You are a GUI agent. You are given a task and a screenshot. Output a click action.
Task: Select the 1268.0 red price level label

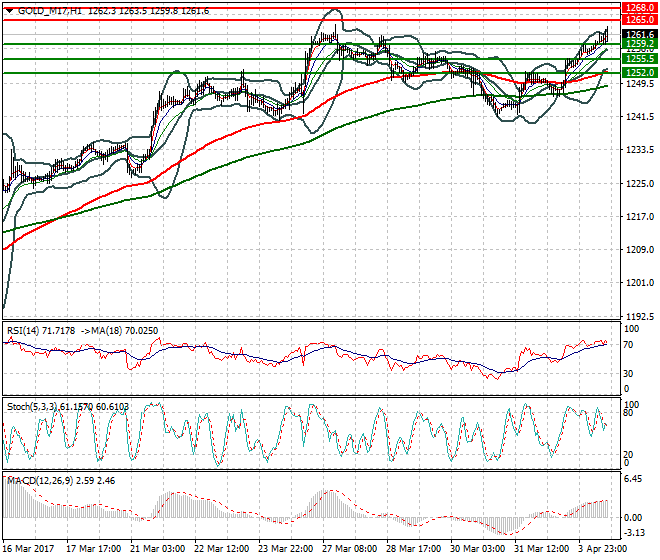(639, 8)
